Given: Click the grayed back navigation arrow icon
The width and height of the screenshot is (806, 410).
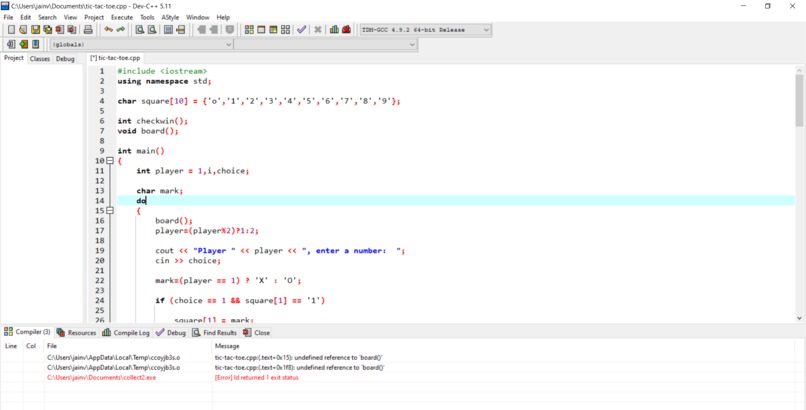Looking at the screenshot, I should (x=202, y=30).
